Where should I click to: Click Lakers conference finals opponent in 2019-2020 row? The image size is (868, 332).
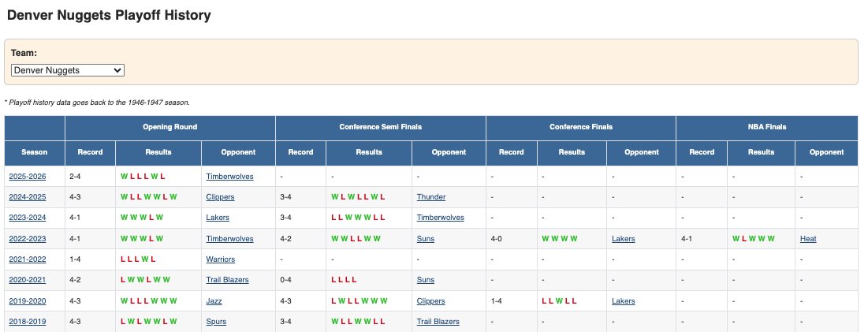click(624, 301)
